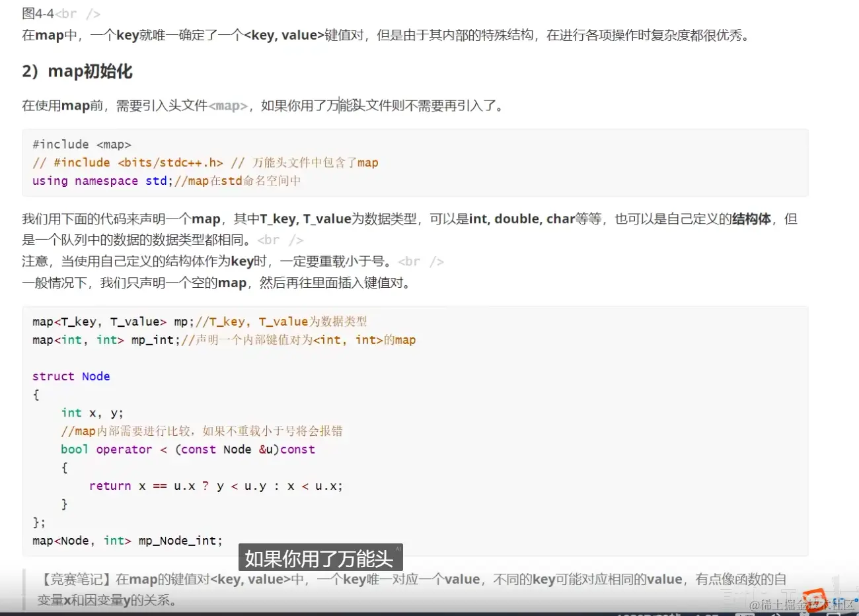Click the caption text 如果你用了万能头

320,558
